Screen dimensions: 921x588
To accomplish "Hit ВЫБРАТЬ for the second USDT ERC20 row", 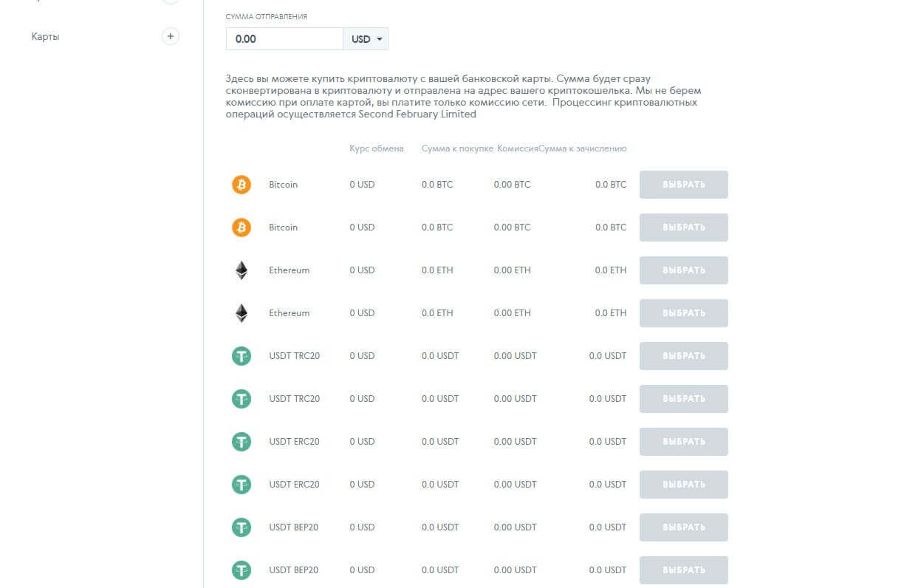I will (683, 485).
